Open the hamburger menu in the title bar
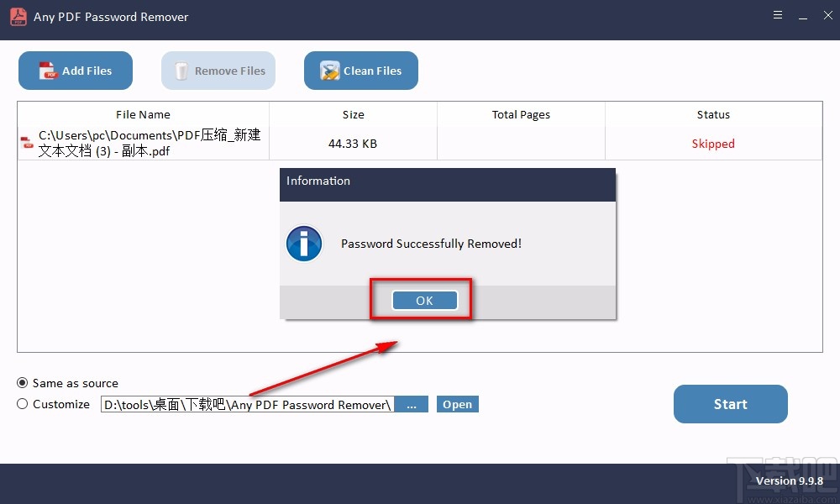840x504 pixels. tap(777, 14)
